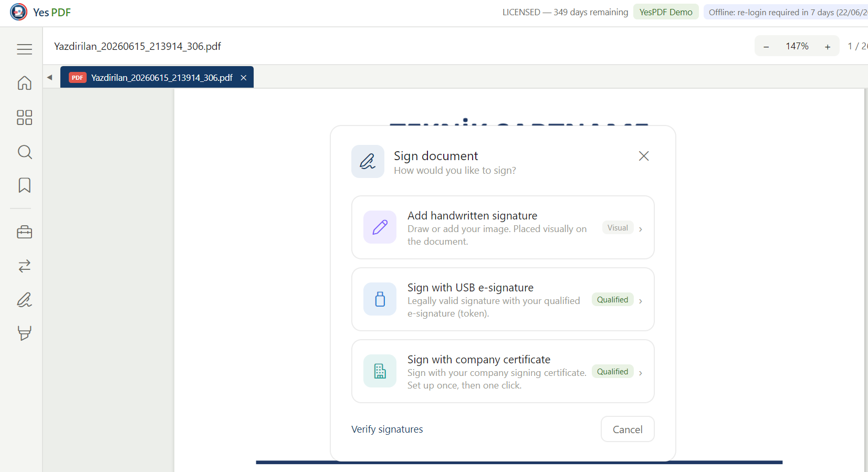Choose Add handwritten signature option
The image size is (868, 472).
click(503, 227)
